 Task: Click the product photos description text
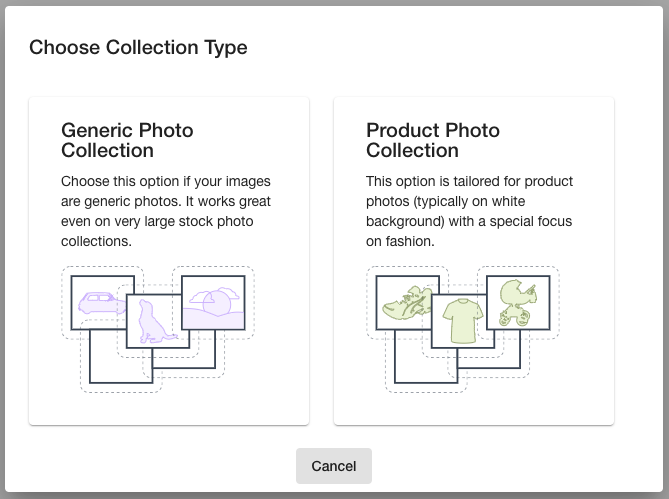tap(469, 211)
